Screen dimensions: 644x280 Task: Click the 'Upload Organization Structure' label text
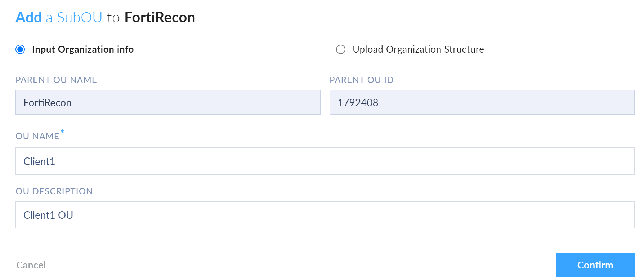(x=418, y=49)
